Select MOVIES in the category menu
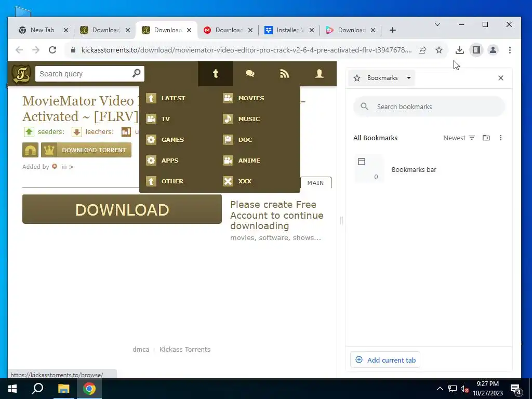 [x=243, y=98]
